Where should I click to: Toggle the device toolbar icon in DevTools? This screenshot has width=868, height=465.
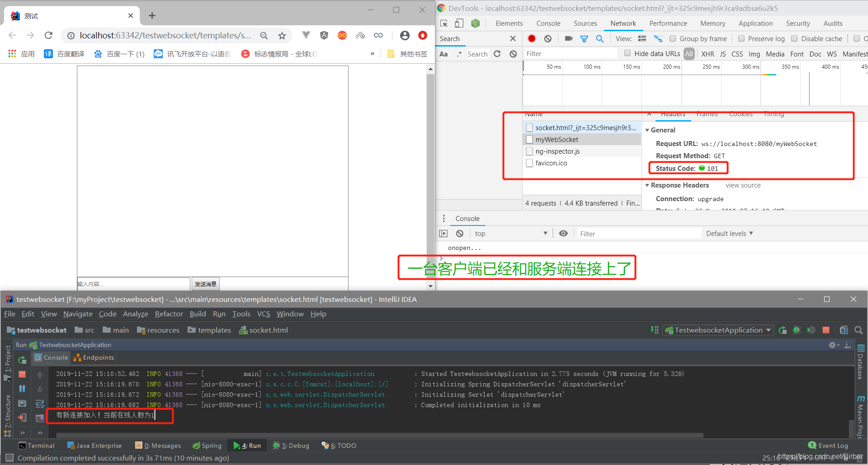pyautogui.click(x=459, y=23)
